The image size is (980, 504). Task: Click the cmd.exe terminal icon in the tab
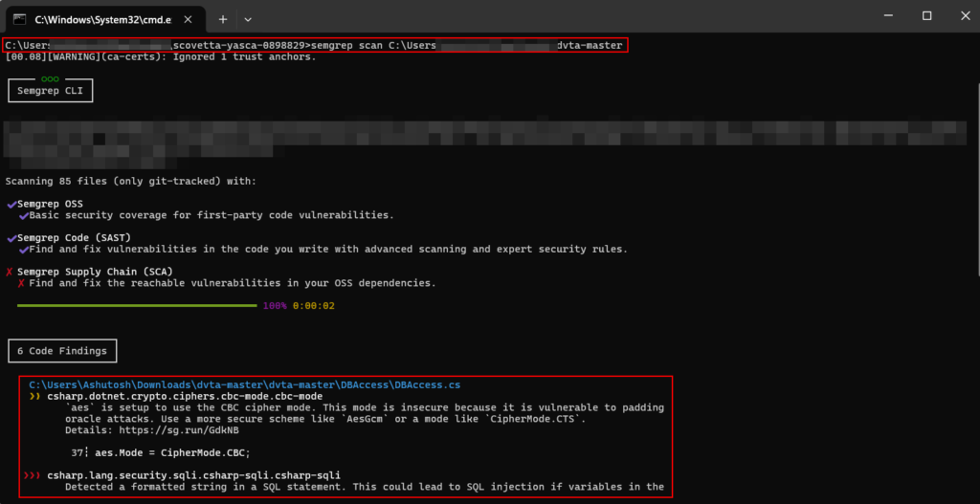[19, 18]
